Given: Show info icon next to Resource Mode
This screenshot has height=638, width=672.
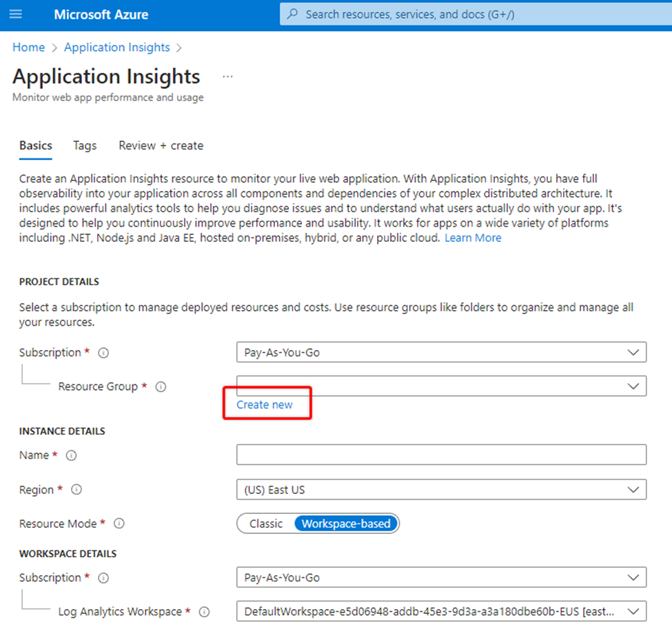Looking at the screenshot, I should click(119, 524).
